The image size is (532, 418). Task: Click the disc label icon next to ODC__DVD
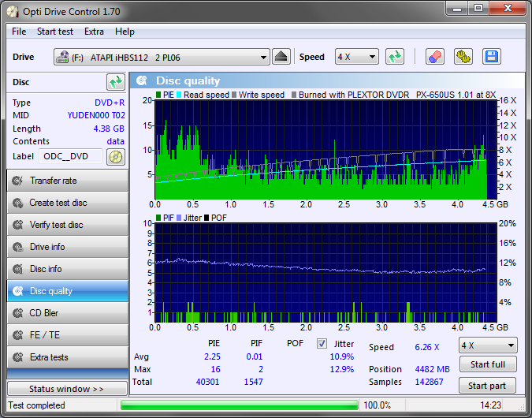point(116,157)
